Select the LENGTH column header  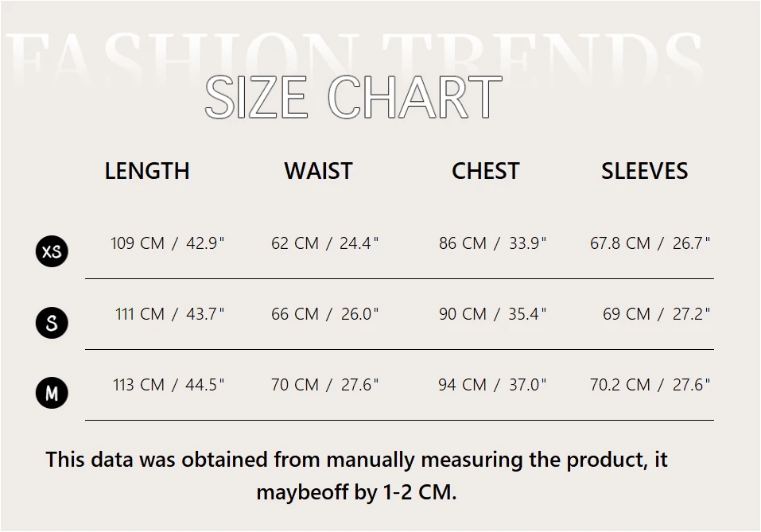pos(147,171)
